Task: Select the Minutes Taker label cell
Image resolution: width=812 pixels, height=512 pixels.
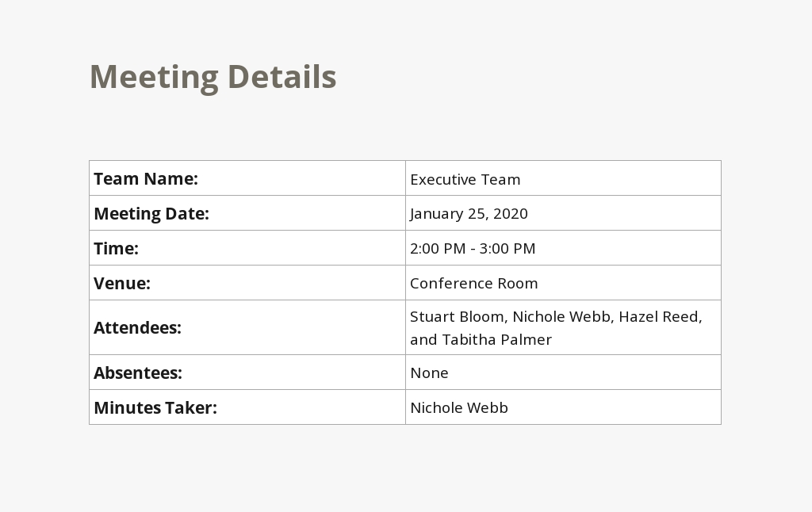Action: 247,407
